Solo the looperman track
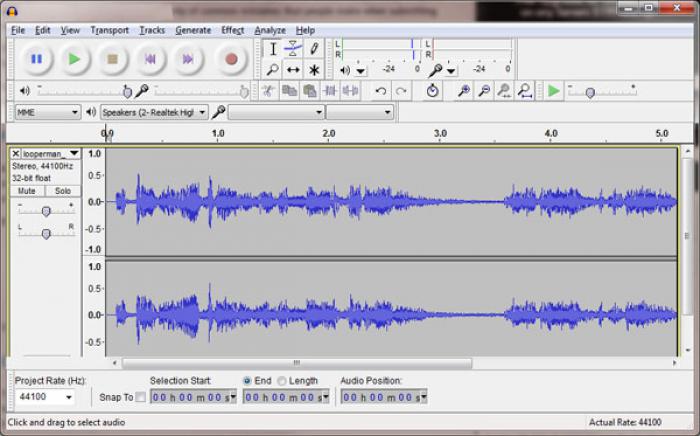Screen dimensions: 700x436 tap(62, 190)
